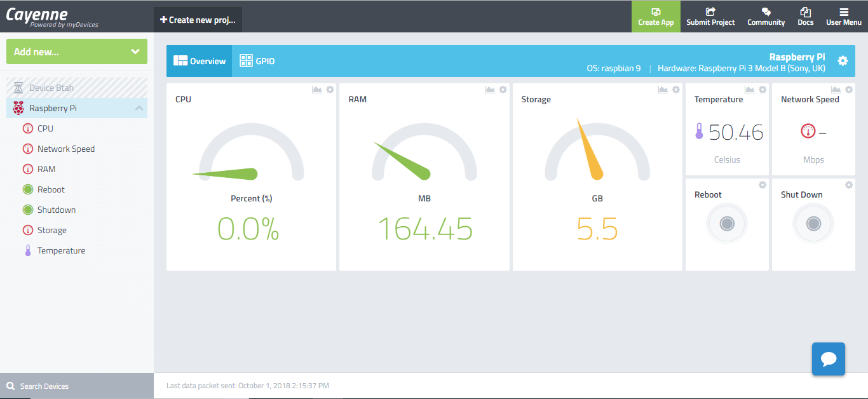Click the Search Devices field
Screen dimensions: 868x399
(77, 386)
